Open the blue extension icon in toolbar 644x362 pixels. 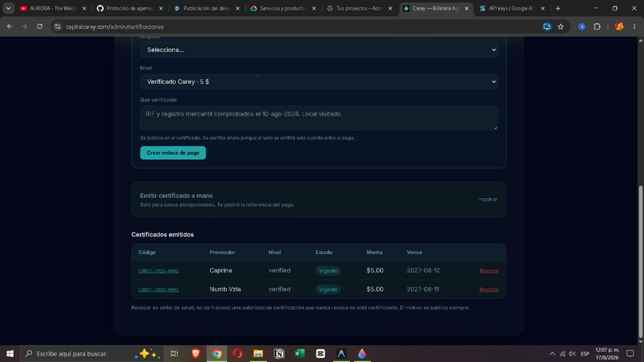(582, 26)
